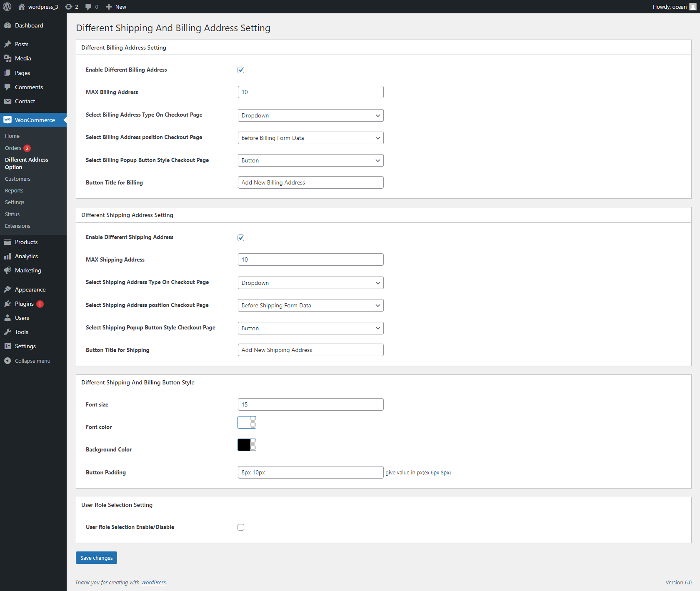Select Different Address Option menu item
This screenshot has width=700, height=591.
pos(26,163)
